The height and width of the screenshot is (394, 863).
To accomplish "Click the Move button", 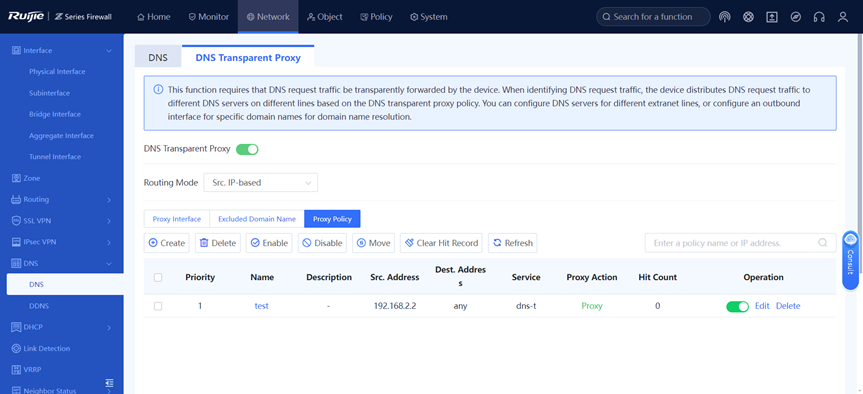I will (374, 243).
